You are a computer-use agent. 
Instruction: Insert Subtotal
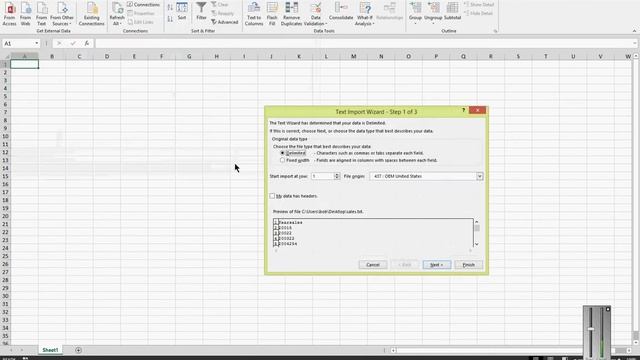(452, 11)
